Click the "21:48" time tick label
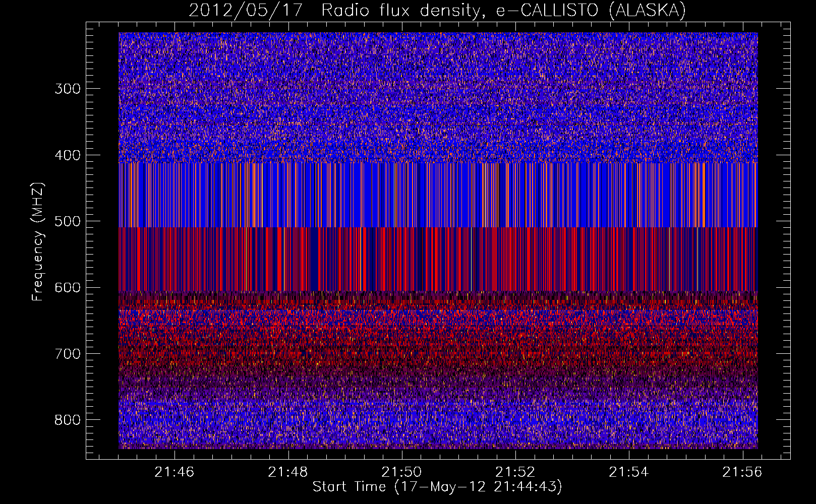The height and width of the screenshot is (504, 816). tap(288, 472)
